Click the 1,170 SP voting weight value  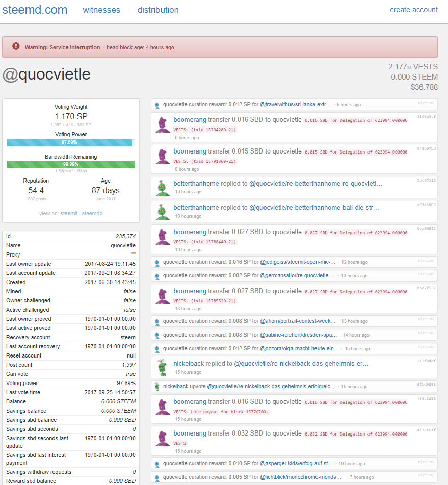tap(71, 117)
